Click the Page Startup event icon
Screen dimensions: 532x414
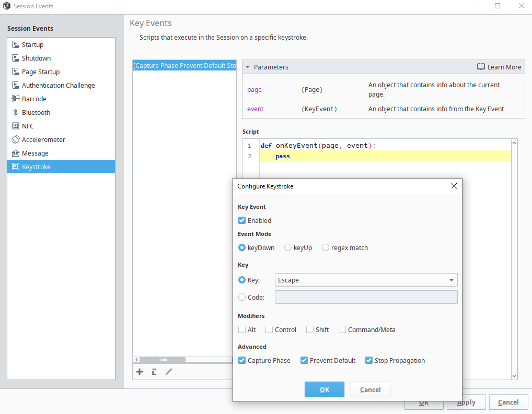[x=16, y=72]
